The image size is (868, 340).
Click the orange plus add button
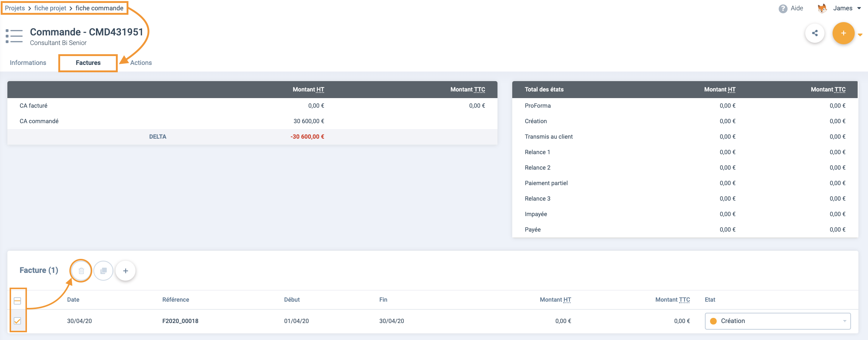tap(843, 33)
